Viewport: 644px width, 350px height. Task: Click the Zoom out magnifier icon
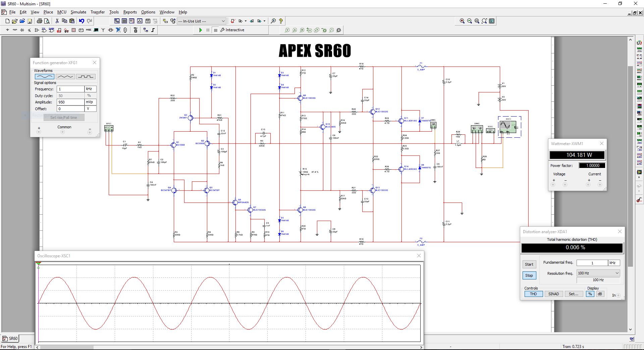click(470, 21)
